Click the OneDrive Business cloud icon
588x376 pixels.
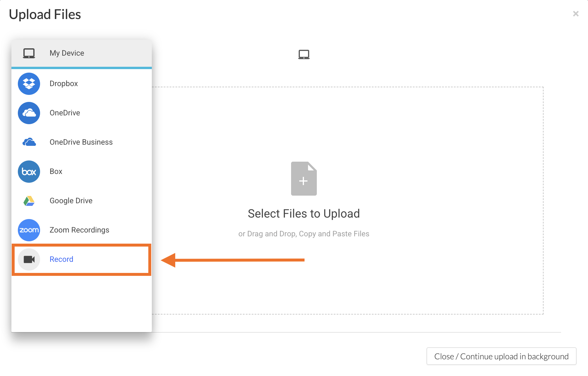pyautogui.click(x=29, y=142)
